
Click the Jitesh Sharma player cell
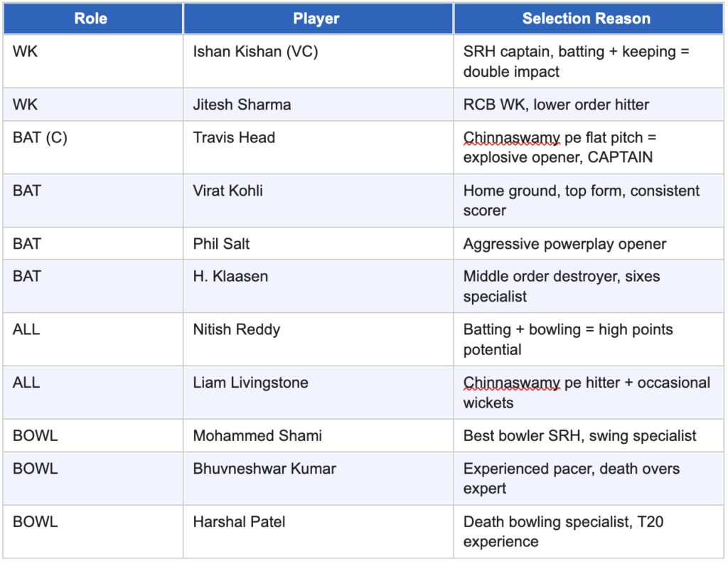(x=318, y=105)
